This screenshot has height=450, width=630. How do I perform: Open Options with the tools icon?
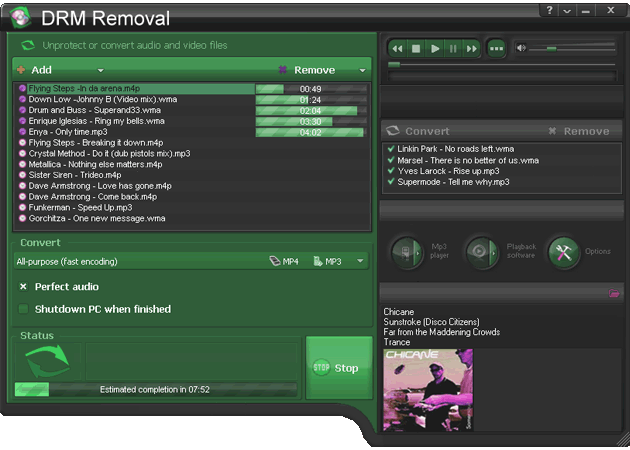(x=564, y=251)
